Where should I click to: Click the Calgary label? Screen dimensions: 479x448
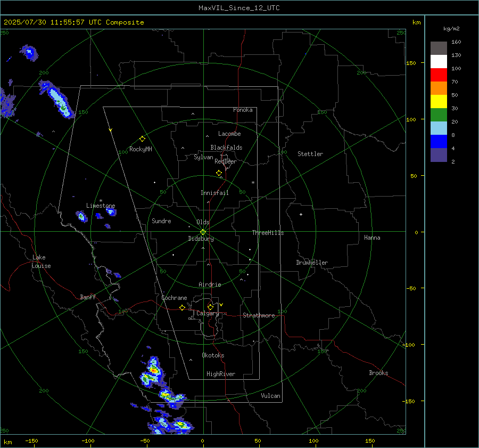[x=208, y=313]
